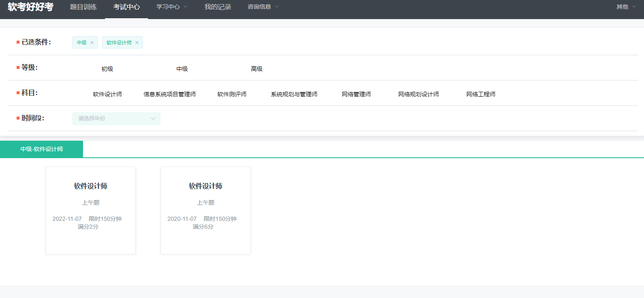Expand the 学习中心 dropdown menu

pos(172,7)
